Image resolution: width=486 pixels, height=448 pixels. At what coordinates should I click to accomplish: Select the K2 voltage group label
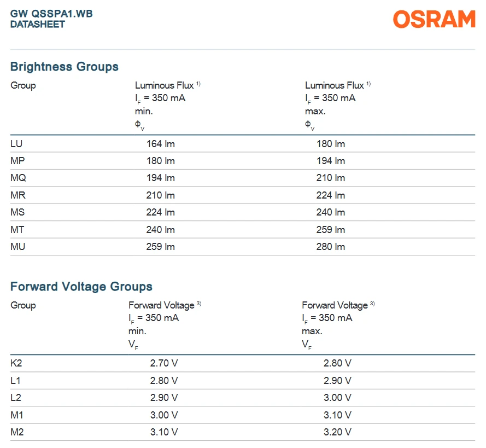(16, 363)
